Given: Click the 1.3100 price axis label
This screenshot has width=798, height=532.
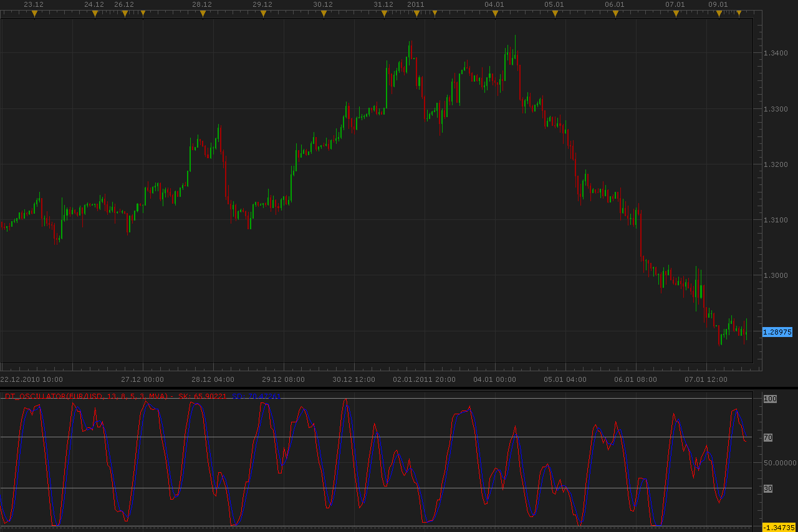Looking at the screenshot, I should 776,220.
